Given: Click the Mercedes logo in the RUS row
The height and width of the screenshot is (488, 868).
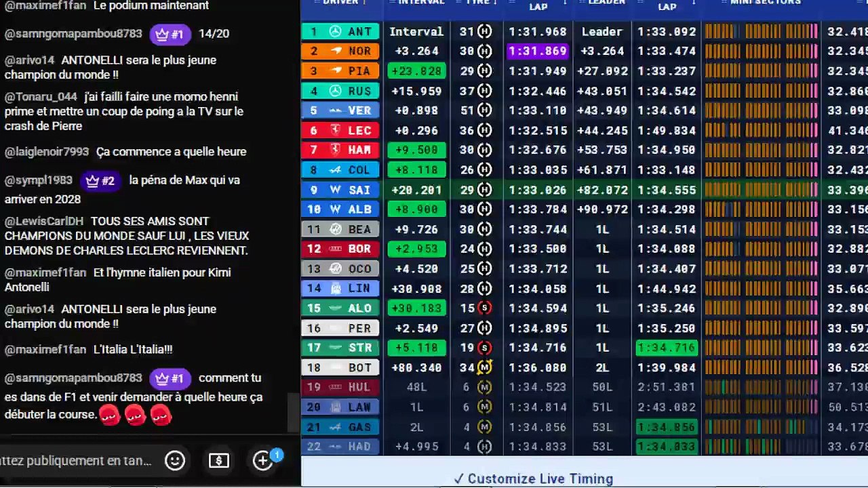Looking at the screenshot, I should tap(335, 91).
